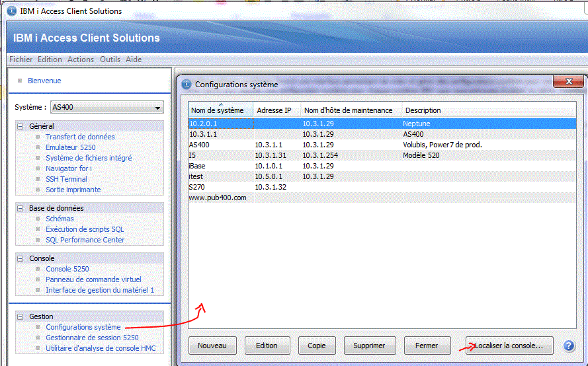Select the itest system row
The height and width of the screenshot is (366, 588).
[382, 176]
